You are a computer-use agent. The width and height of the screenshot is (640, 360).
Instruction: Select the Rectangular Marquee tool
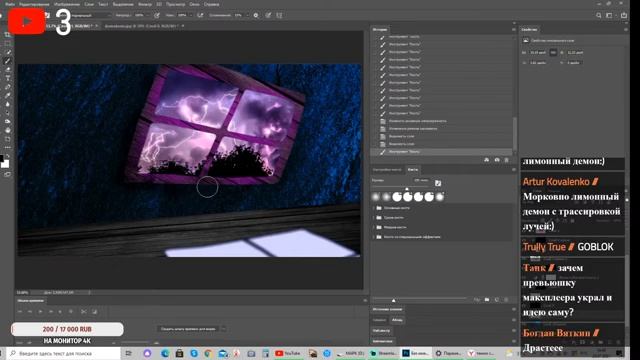[x=7, y=43]
